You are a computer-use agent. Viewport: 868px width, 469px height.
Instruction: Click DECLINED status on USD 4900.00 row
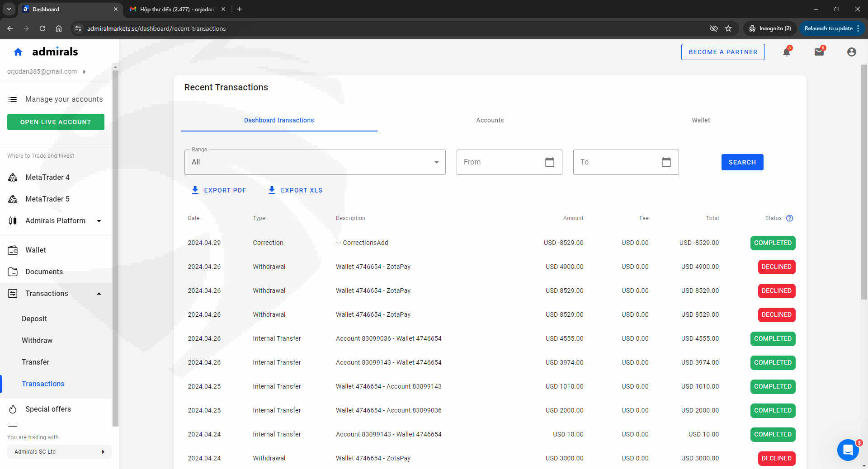coord(777,267)
